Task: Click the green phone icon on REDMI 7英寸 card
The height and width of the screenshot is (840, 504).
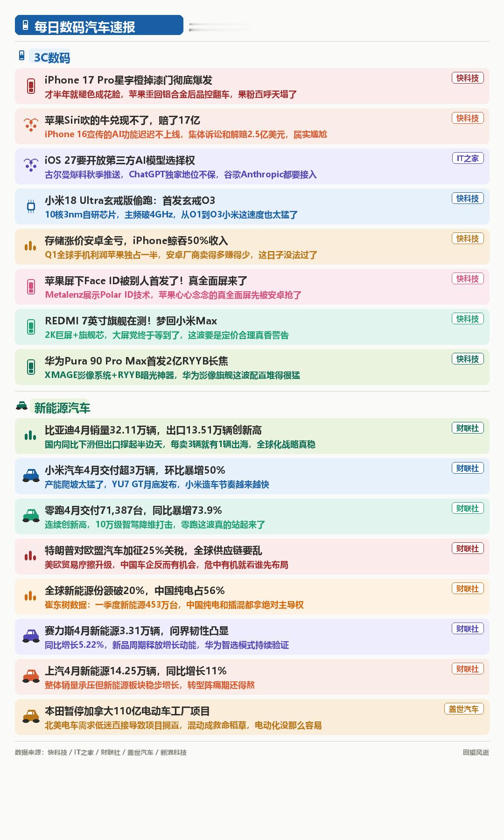Action: click(x=31, y=327)
